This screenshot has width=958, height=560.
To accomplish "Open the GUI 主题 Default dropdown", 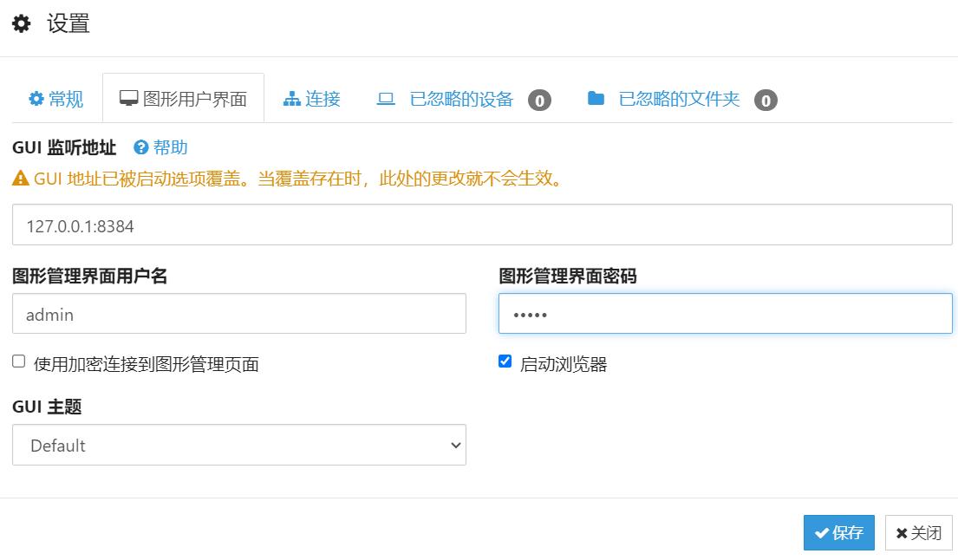I will 239,446.
